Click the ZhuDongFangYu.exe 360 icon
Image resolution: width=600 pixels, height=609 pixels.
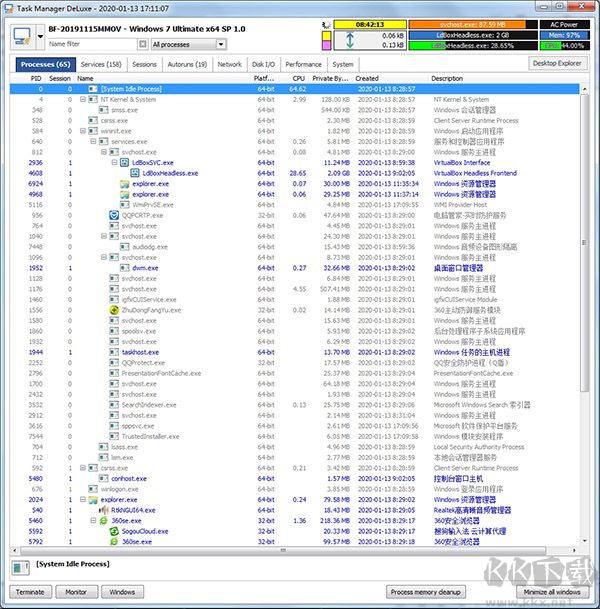point(114,310)
